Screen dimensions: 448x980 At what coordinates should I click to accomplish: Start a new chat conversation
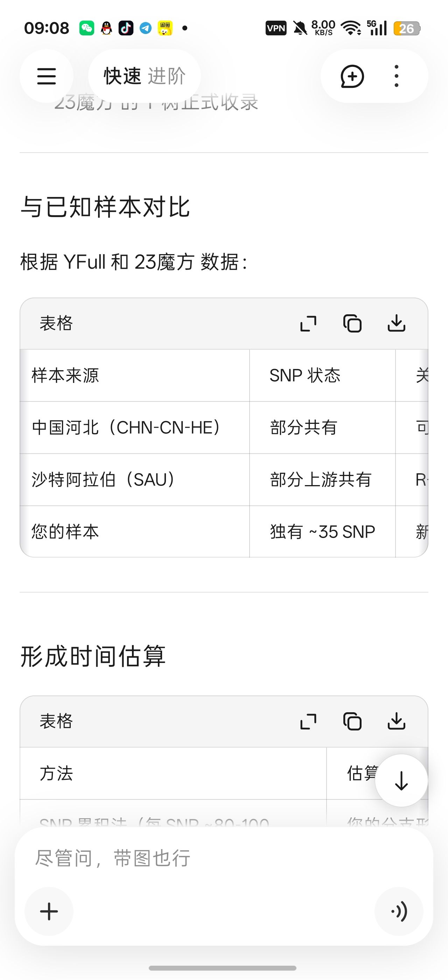[352, 76]
